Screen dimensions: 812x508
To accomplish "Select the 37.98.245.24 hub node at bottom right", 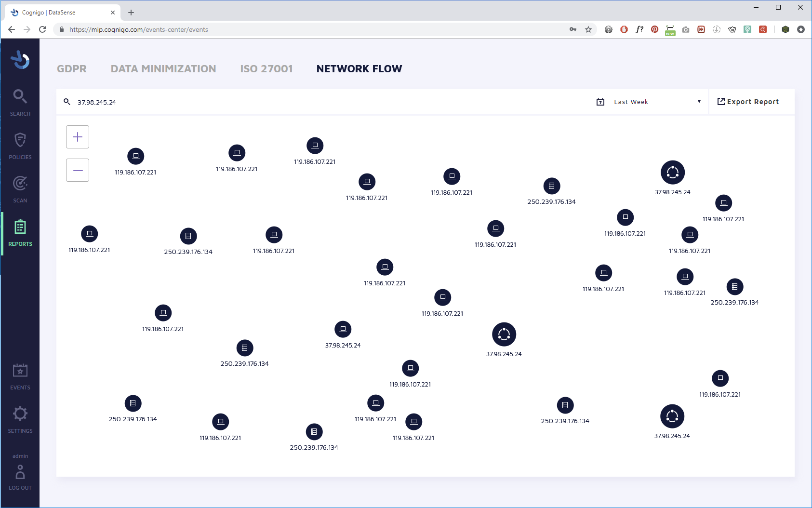I will [672, 416].
